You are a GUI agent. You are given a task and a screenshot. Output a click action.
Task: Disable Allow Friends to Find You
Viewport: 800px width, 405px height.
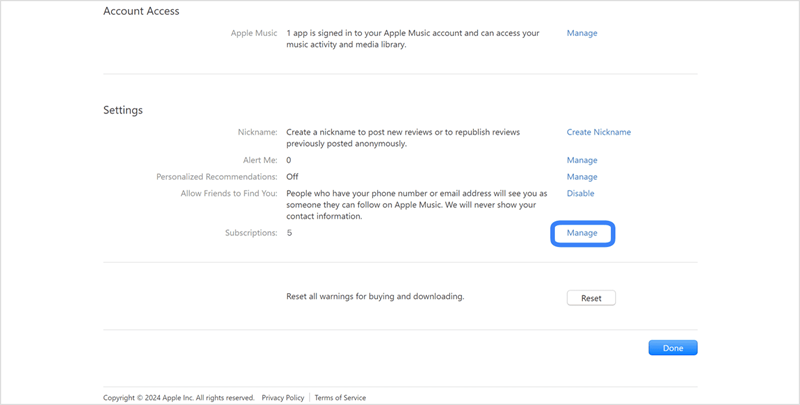click(580, 193)
